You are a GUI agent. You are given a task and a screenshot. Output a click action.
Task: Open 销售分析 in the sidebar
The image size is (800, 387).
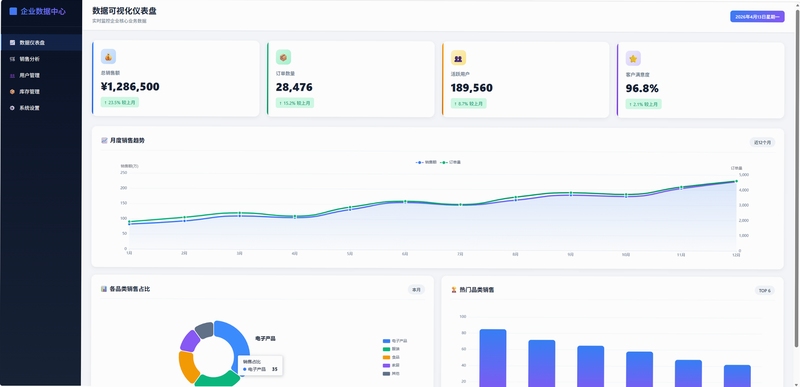(41, 59)
